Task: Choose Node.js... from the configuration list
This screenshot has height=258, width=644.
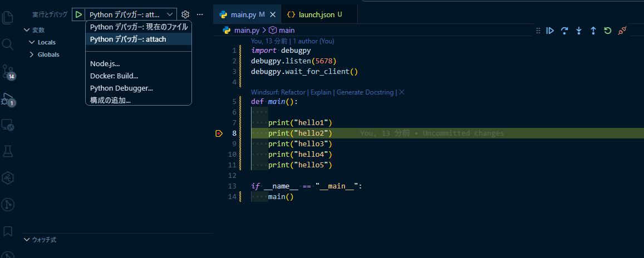Action: 139,63
